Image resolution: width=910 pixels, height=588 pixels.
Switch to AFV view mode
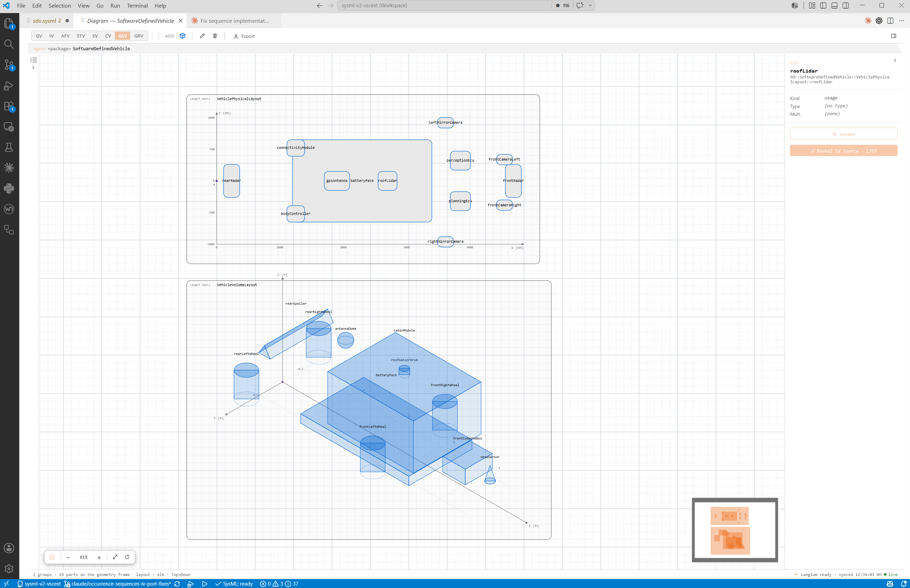65,36
